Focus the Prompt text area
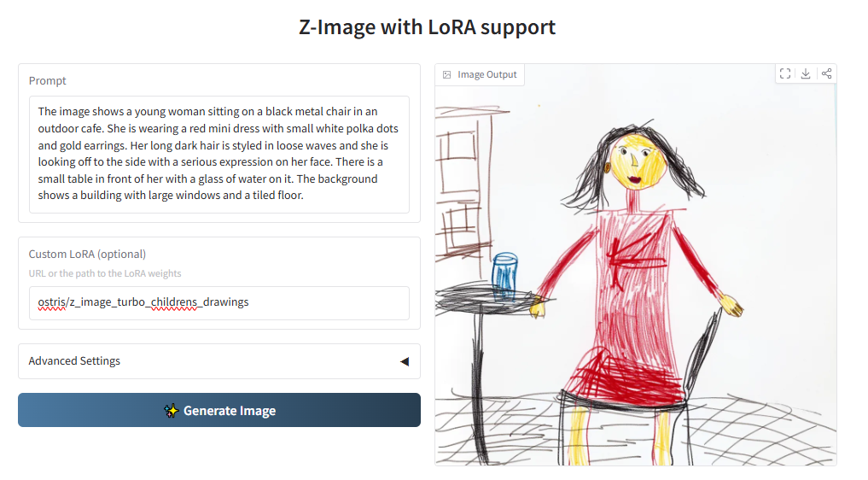The height and width of the screenshot is (480, 868). 218,154
